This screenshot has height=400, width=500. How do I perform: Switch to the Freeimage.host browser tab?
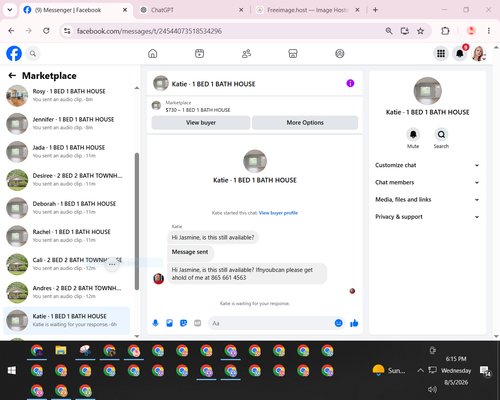[308, 10]
